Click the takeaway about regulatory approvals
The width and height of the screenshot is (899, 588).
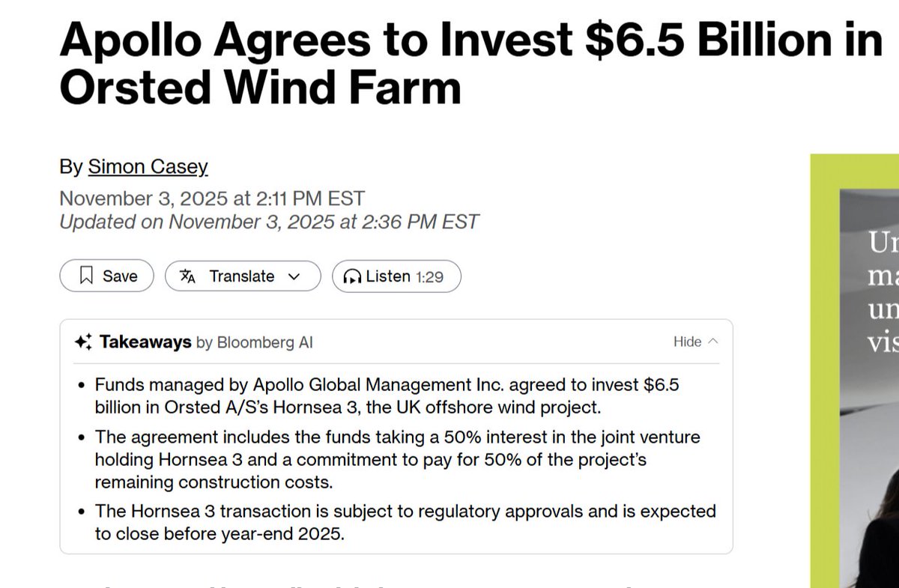[x=405, y=523]
